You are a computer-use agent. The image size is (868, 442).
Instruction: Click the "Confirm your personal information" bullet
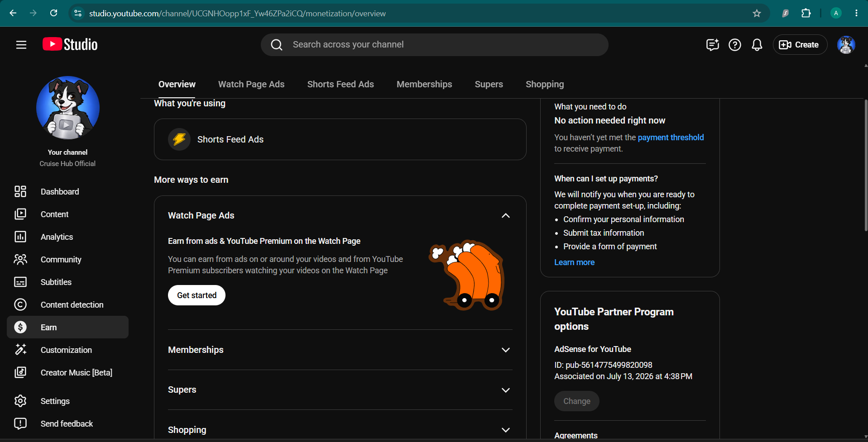click(623, 219)
